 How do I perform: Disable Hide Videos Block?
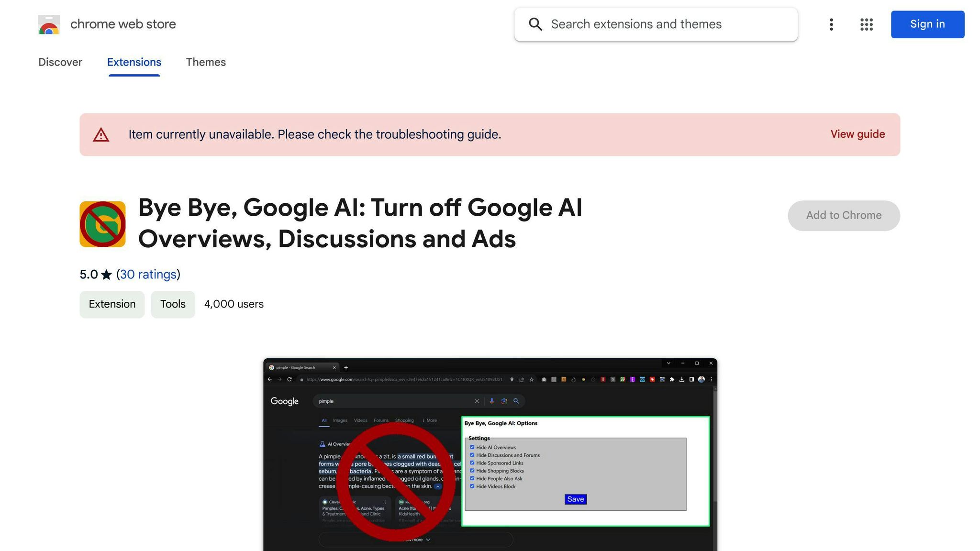(472, 486)
